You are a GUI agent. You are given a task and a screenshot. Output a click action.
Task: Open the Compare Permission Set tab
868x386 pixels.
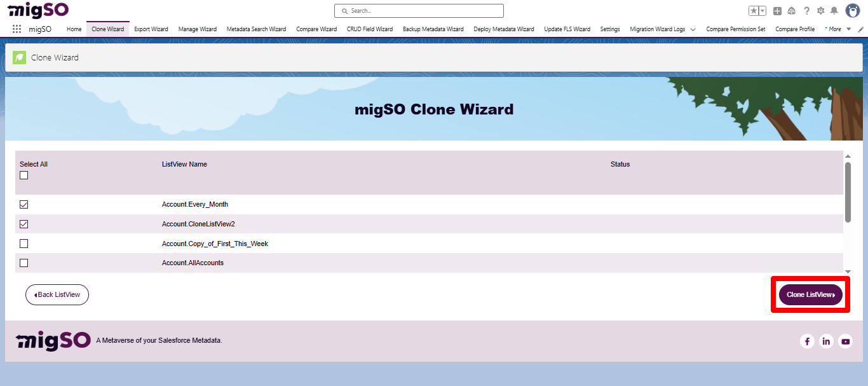click(x=735, y=29)
